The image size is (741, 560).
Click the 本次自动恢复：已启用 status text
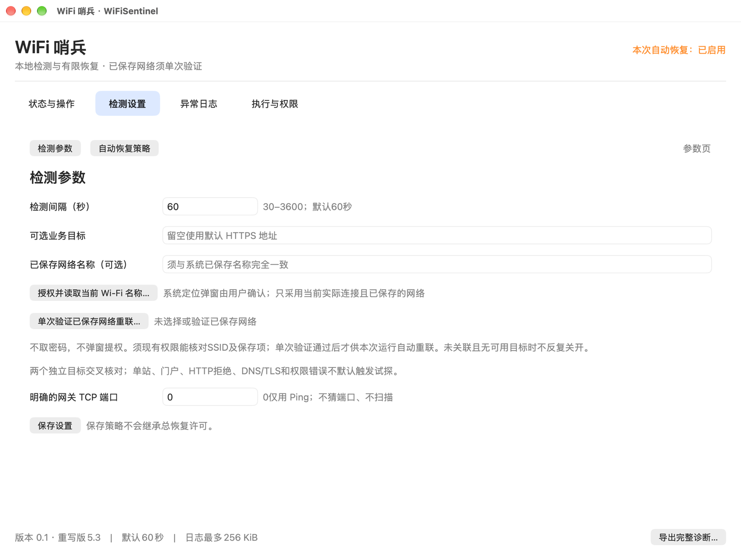pos(679,50)
